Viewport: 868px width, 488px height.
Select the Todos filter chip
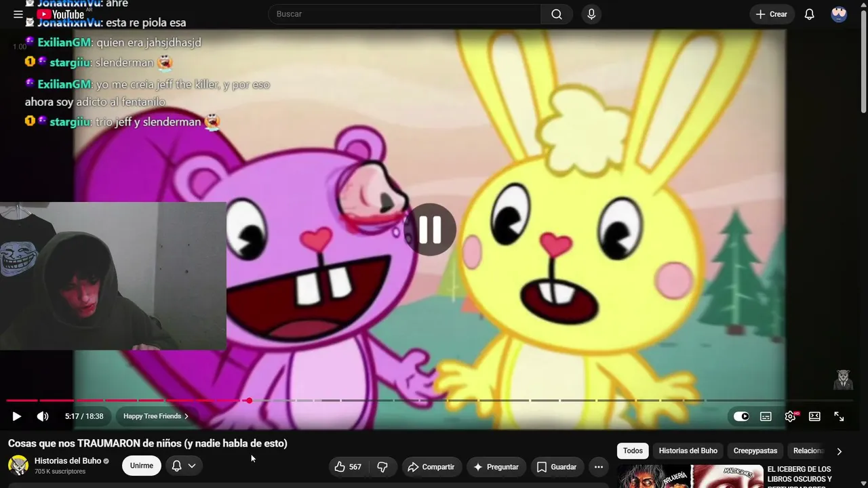pos(633,451)
